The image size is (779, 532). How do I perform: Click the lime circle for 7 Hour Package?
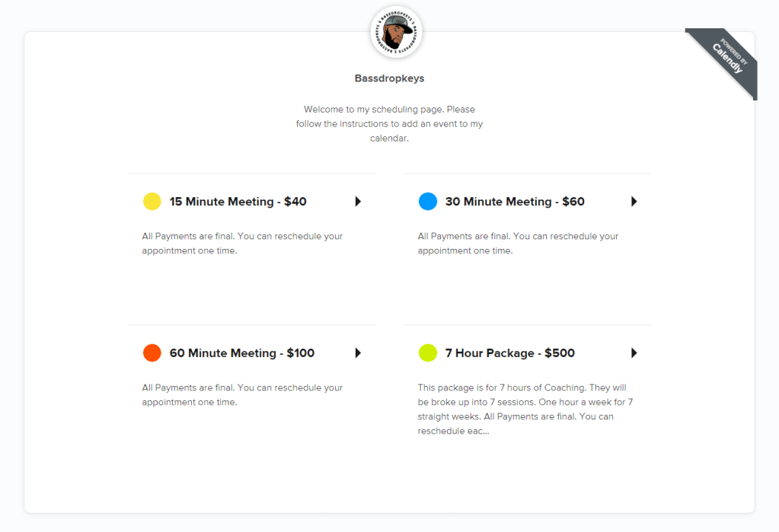428,353
